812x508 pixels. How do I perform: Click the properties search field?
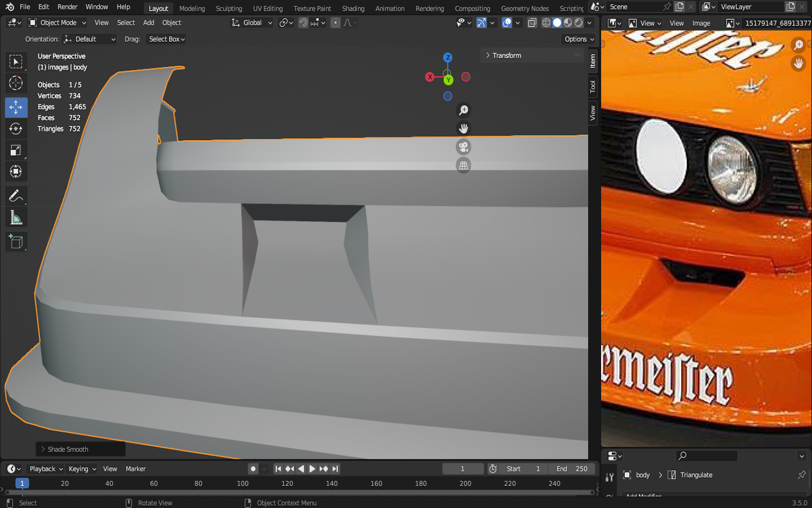pos(707,456)
